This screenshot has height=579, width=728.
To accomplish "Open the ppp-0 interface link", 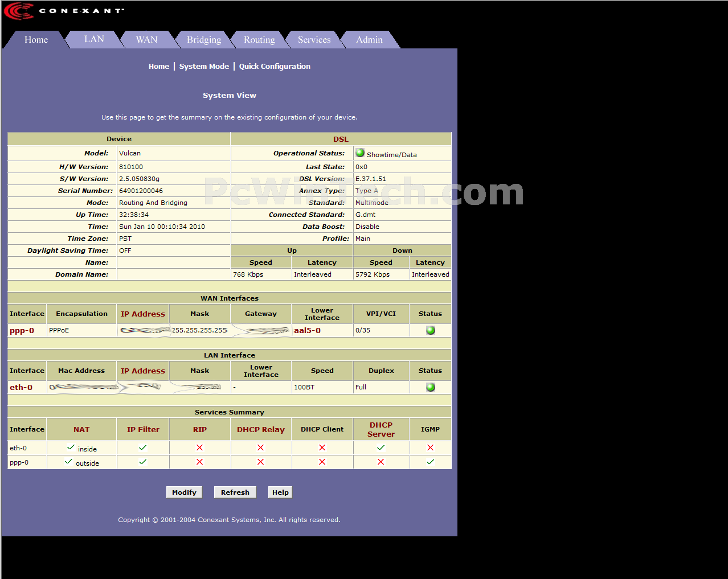I will coord(22,331).
